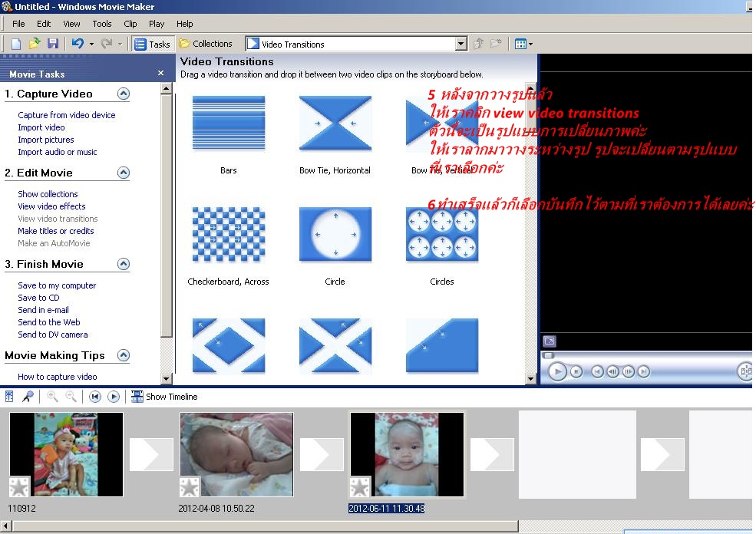The image size is (756, 534).
Task: Open Import audio or music link
Action: pyautogui.click(x=58, y=152)
